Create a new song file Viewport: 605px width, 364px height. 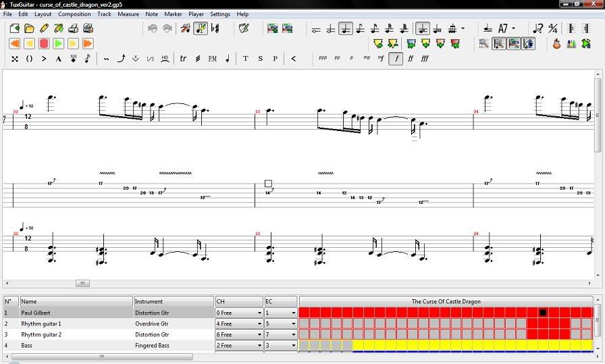pyautogui.click(x=14, y=28)
